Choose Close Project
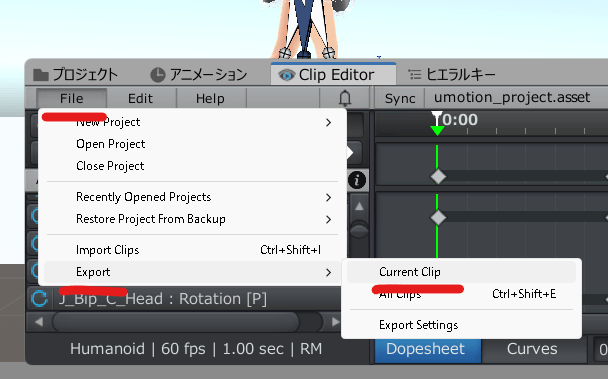The image size is (608, 379). pos(192,166)
